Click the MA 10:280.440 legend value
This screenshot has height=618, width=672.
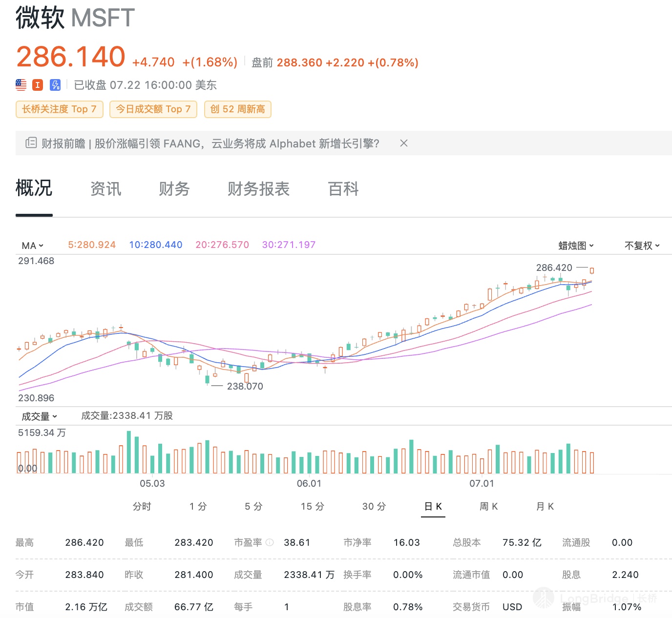tap(156, 245)
